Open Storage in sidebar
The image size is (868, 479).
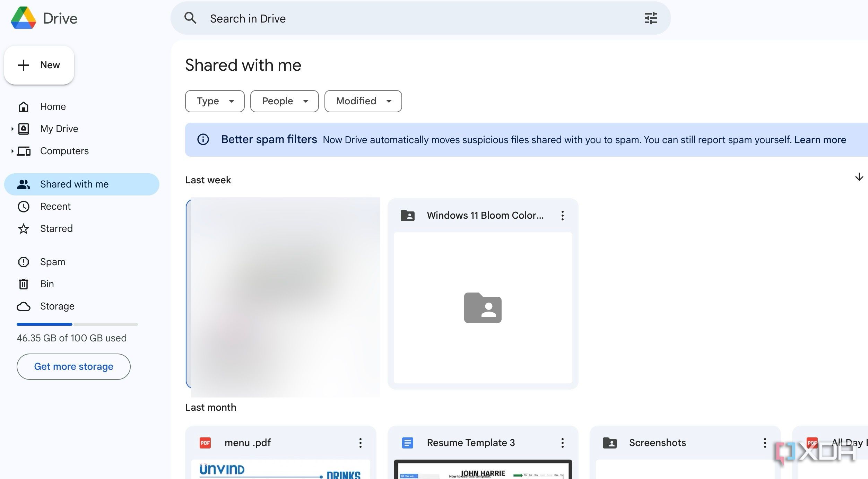[82, 306]
